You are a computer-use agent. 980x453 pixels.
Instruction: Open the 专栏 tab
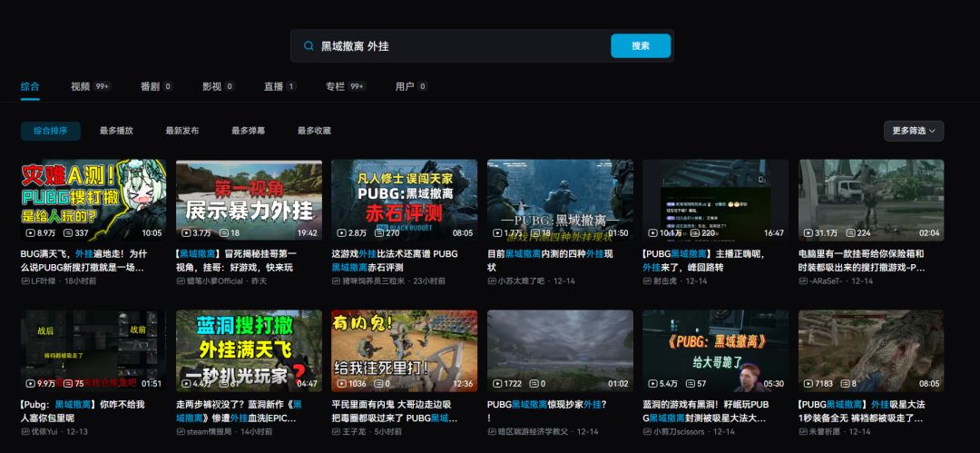point(346,86)
